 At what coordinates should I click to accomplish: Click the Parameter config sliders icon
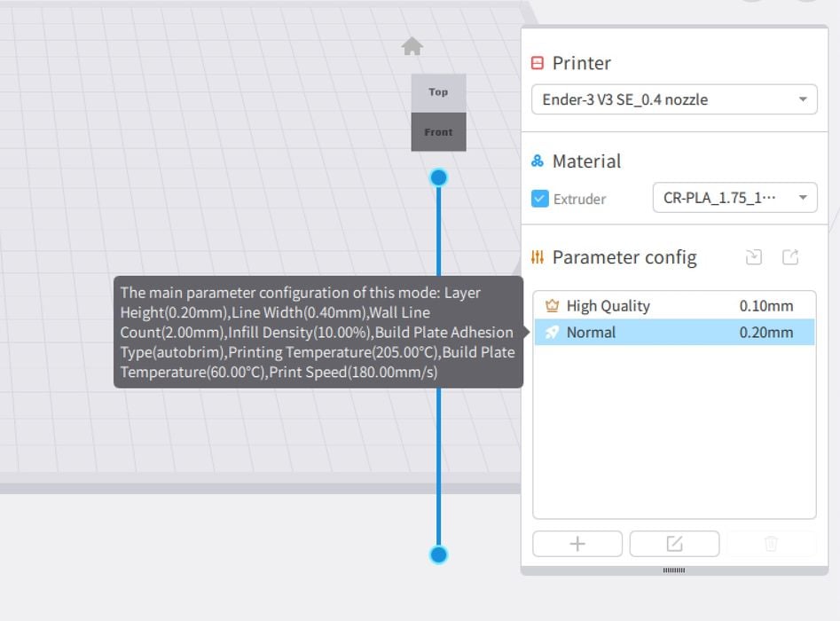537,257
